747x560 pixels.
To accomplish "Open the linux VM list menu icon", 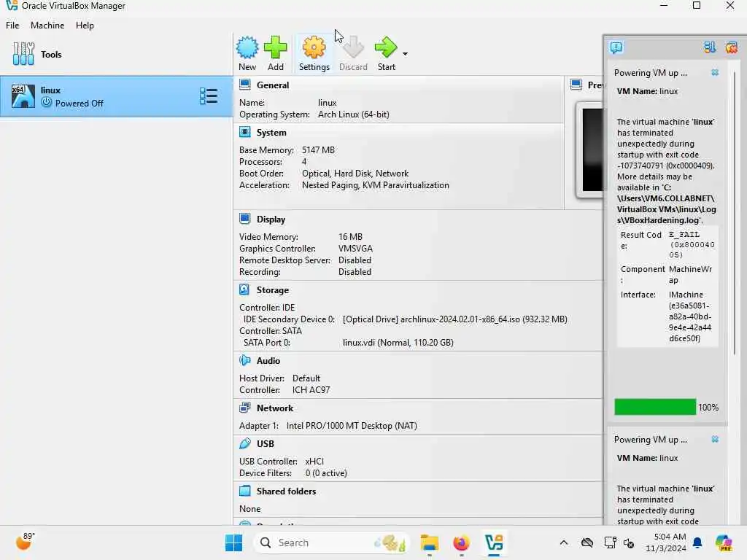I will click(209, 96).
